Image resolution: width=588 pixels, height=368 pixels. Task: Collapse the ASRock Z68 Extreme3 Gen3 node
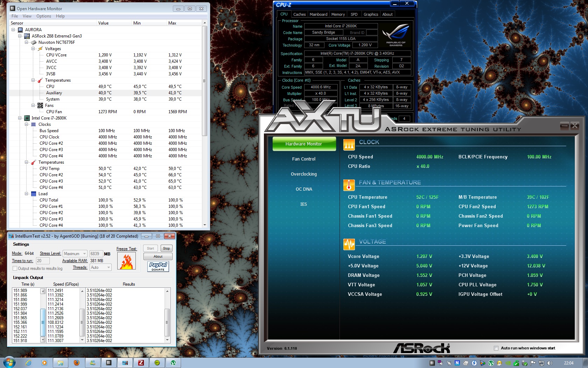(x=20, y=36)
